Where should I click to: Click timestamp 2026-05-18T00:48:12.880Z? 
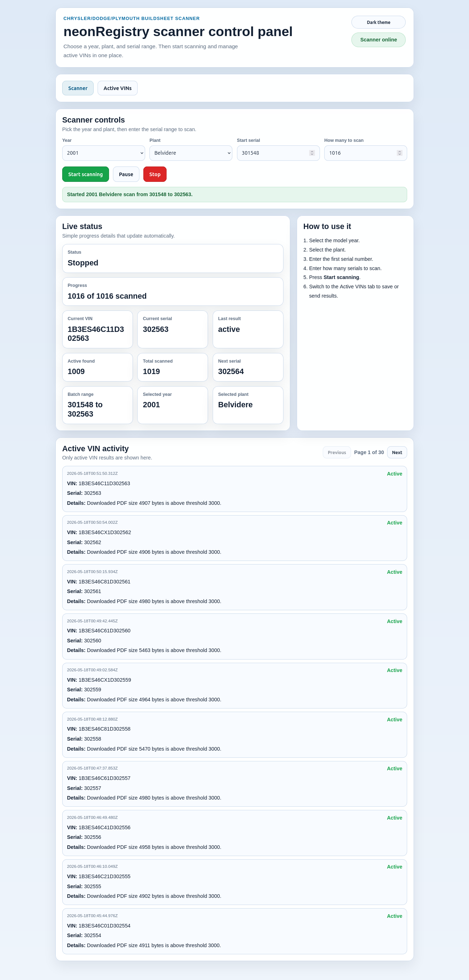92,719
